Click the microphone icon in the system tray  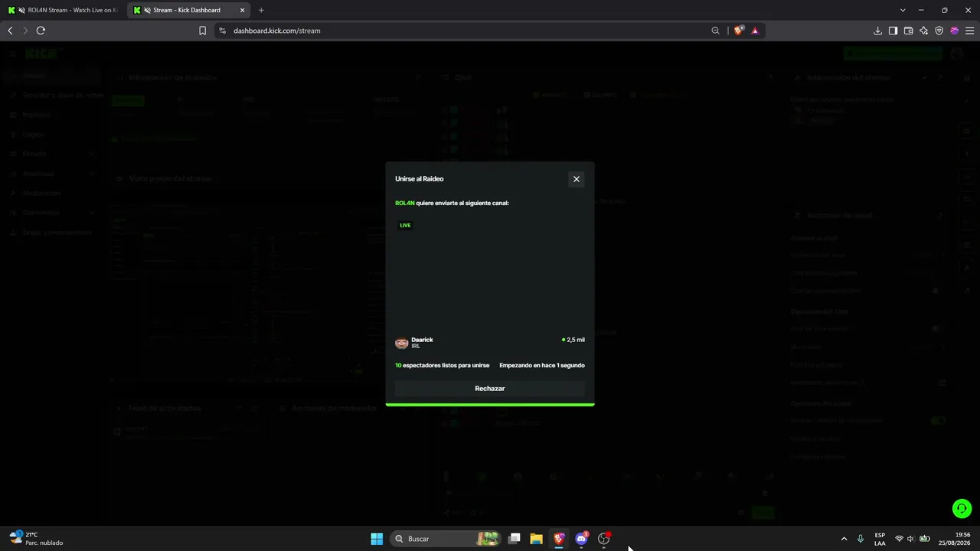point(861,539)
